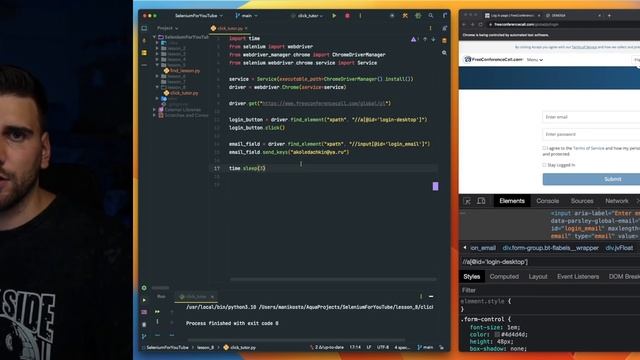Open the services gear icon above the Run panel

click(144, 288)
